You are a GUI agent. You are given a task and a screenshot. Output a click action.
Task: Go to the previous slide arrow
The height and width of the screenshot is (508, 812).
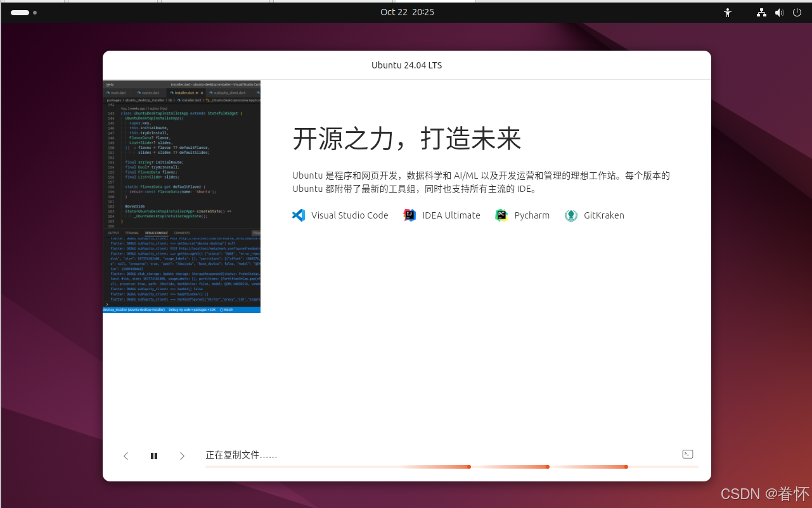126,456
